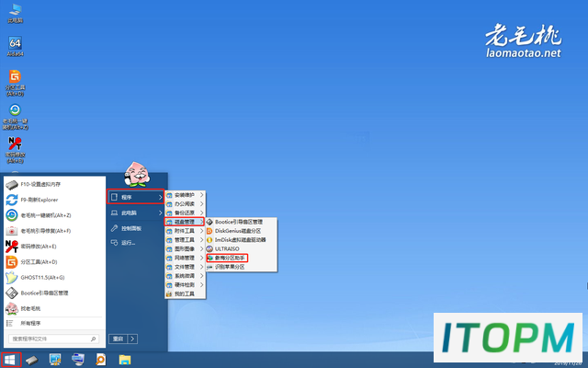Launch Bootice引导扇区管理 from 磁盘管理 submenu
This screenshot has width=588, height=368.
pos(241,222)
